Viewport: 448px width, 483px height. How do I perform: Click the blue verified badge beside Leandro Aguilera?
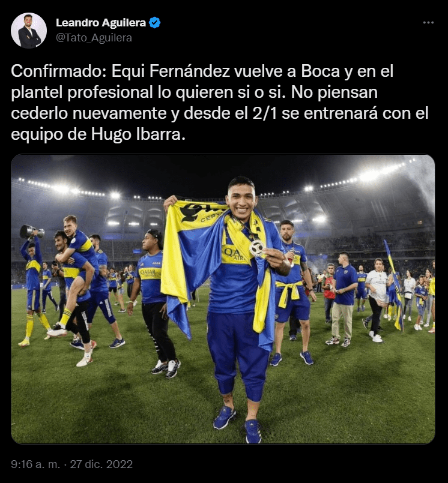point(154,23)
